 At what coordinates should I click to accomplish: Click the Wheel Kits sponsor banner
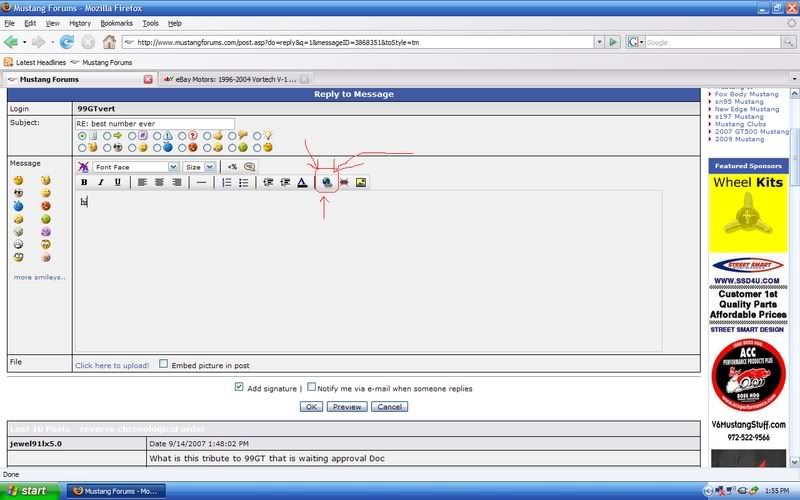point(748,213)
